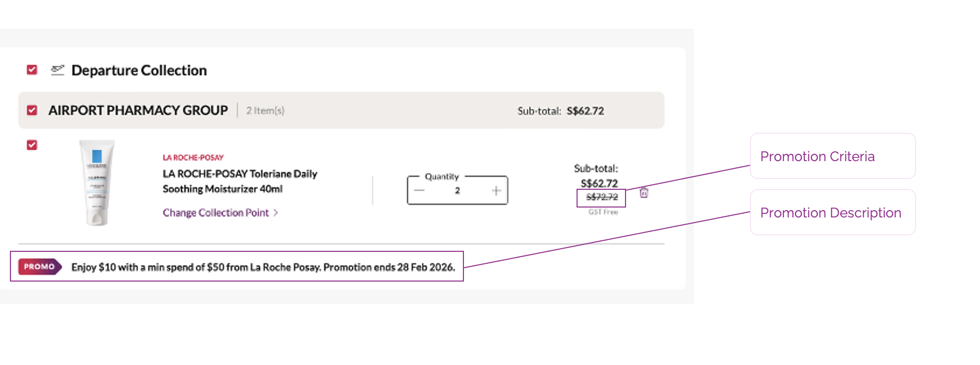Click the AIRPORT PHARMACY GROUP store name
The image size is (980, 365).
[138, 111]
